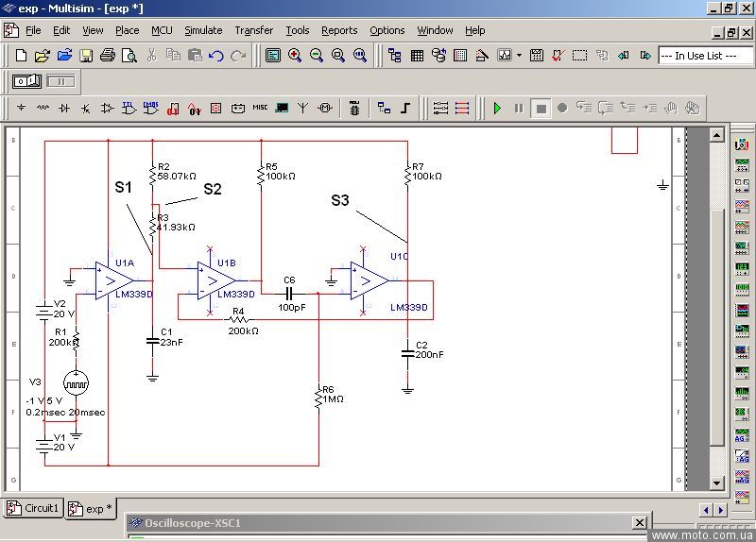Place a hierarchical block

pyautogui.click(x=384, y=108)
